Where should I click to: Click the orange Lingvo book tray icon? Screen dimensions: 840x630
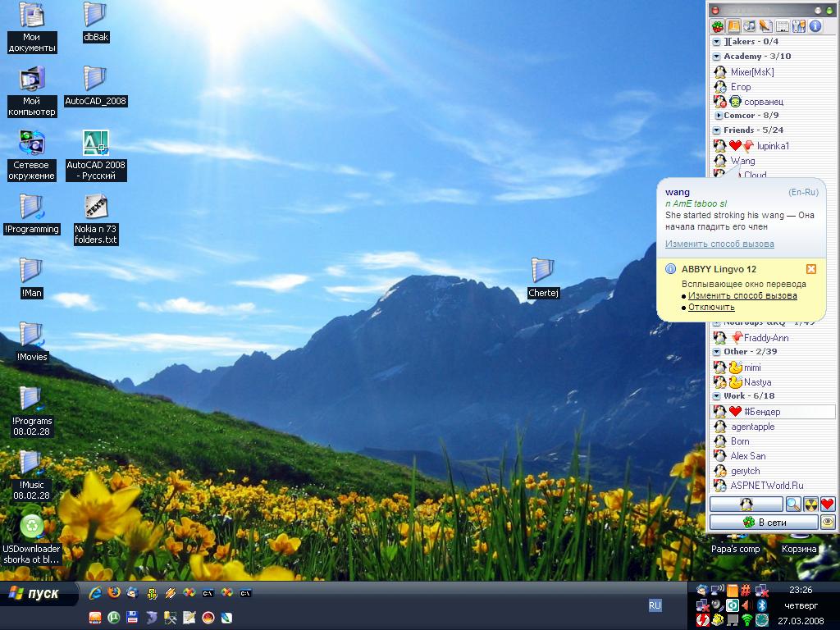[x=733, y=591]
